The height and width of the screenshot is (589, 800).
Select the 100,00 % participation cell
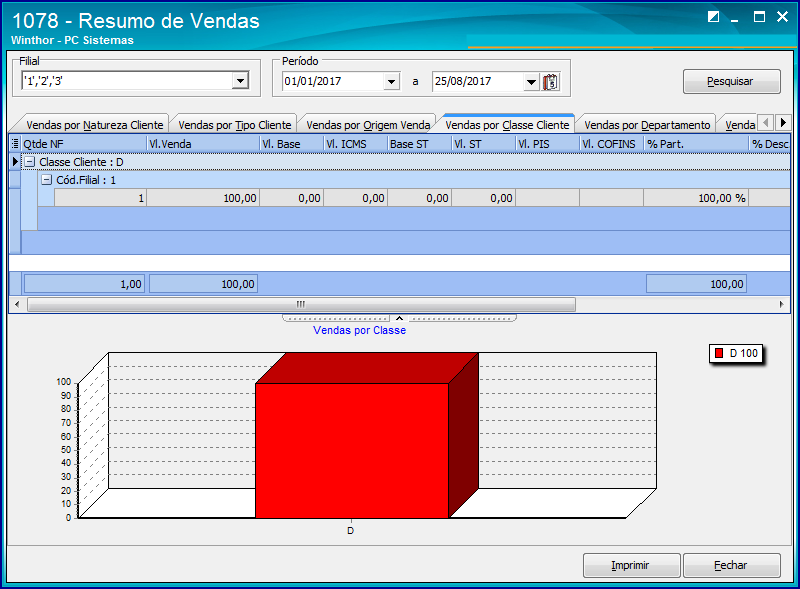(696, 198)
